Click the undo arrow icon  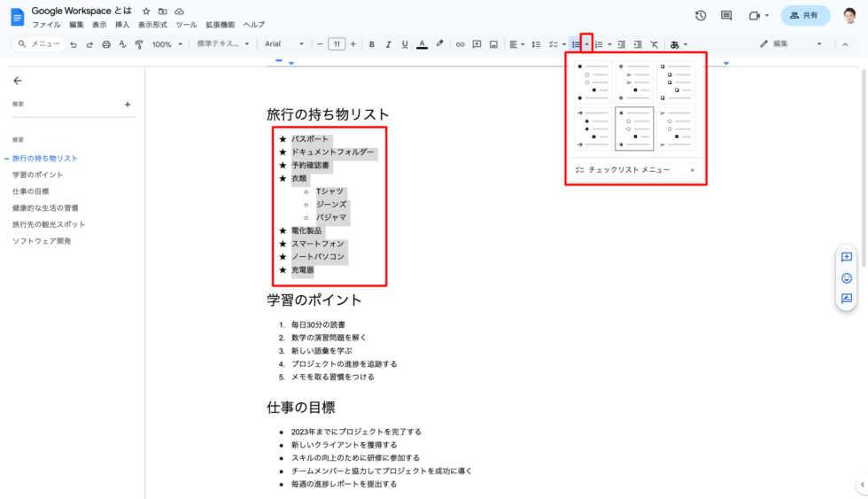coord(74,44)
